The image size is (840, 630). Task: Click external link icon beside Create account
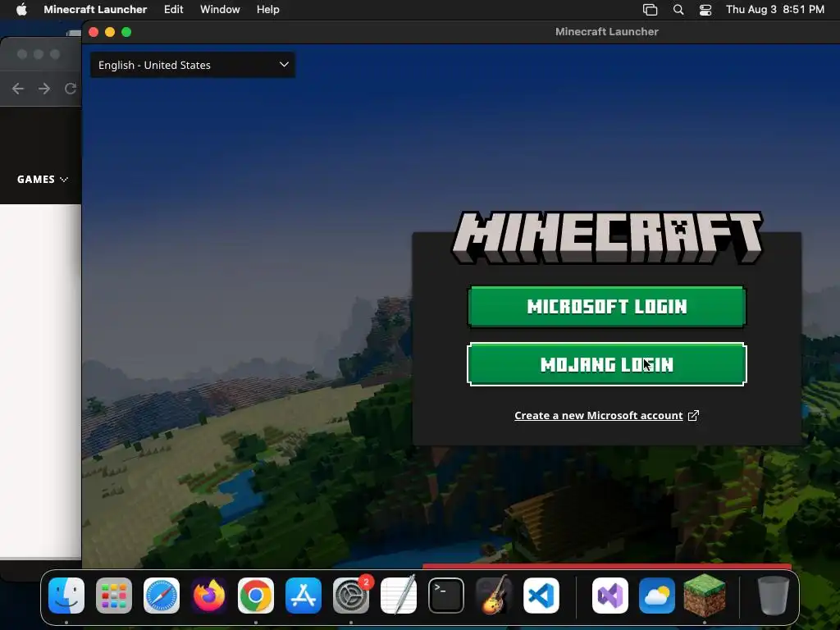coord(693,416)
